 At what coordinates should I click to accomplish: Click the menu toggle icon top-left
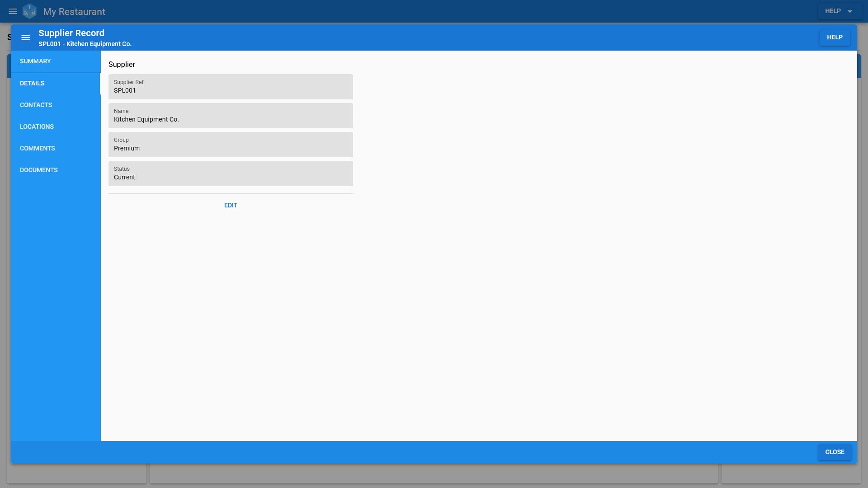pyautogui.click(x=13, y=11)
